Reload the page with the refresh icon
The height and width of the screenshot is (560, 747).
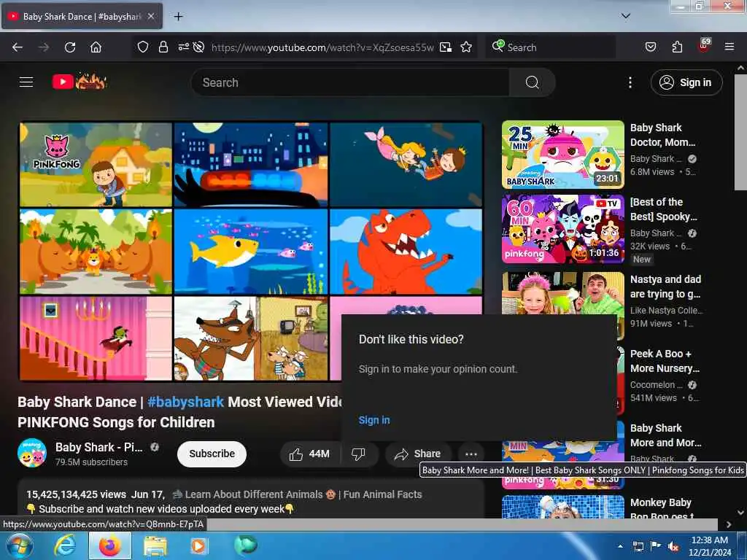(70, 47)
